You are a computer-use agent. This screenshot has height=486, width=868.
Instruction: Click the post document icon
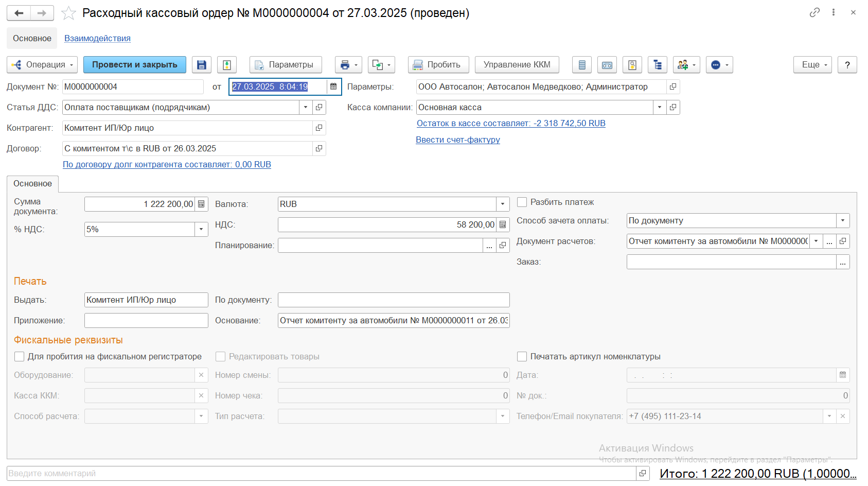(227, 65)
